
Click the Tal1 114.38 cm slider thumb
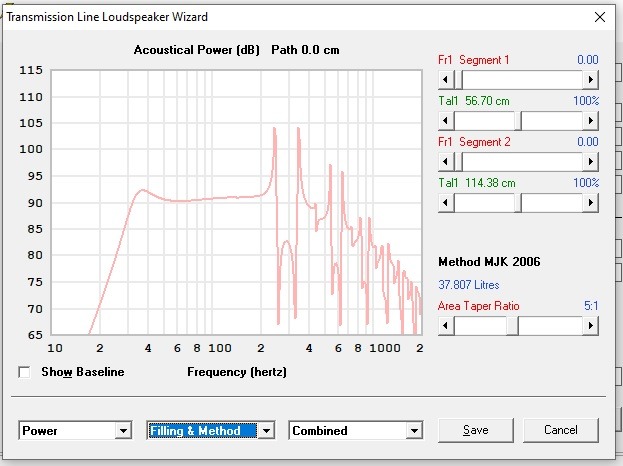coord(518,203)
